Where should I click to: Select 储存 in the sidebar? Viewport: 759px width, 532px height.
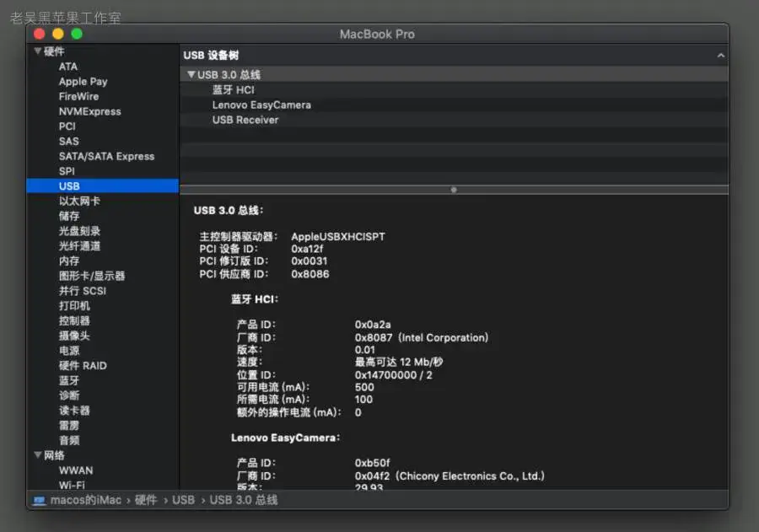coord(69,216)
